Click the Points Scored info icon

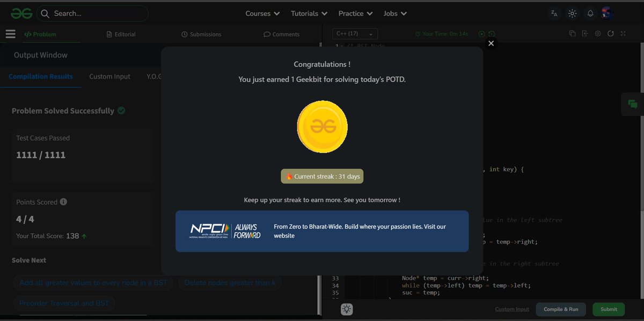(63, 202)
